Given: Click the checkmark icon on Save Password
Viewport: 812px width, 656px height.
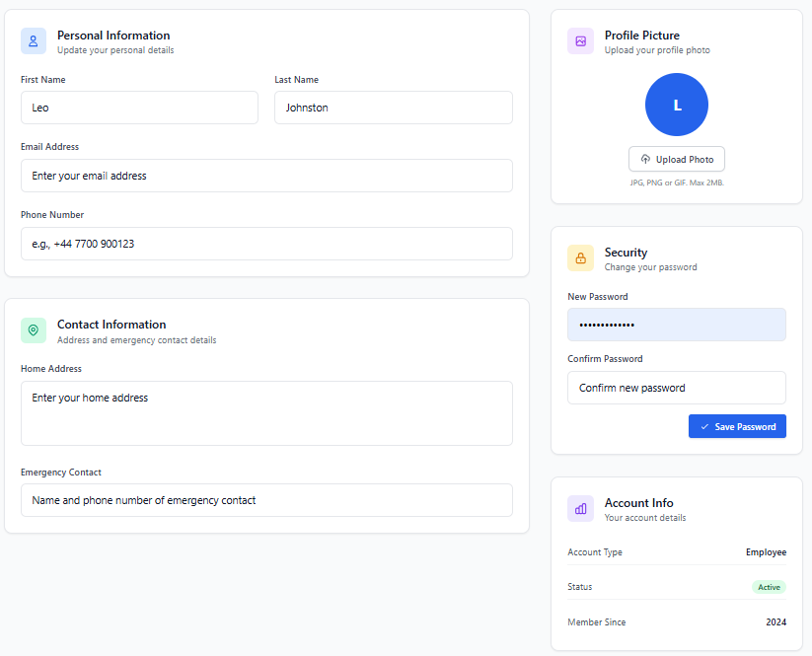Looking at the screenshot, I should tap(704, 427).
